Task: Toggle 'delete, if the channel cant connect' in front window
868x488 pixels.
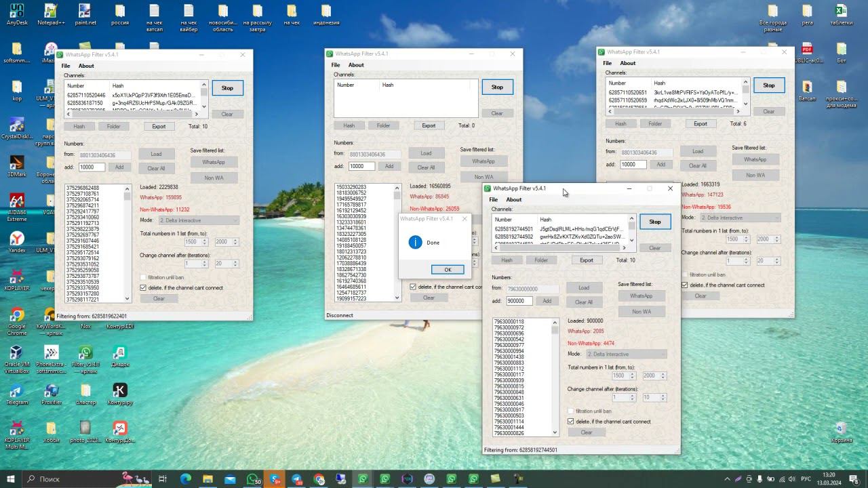Action: (x=571, y=422)
